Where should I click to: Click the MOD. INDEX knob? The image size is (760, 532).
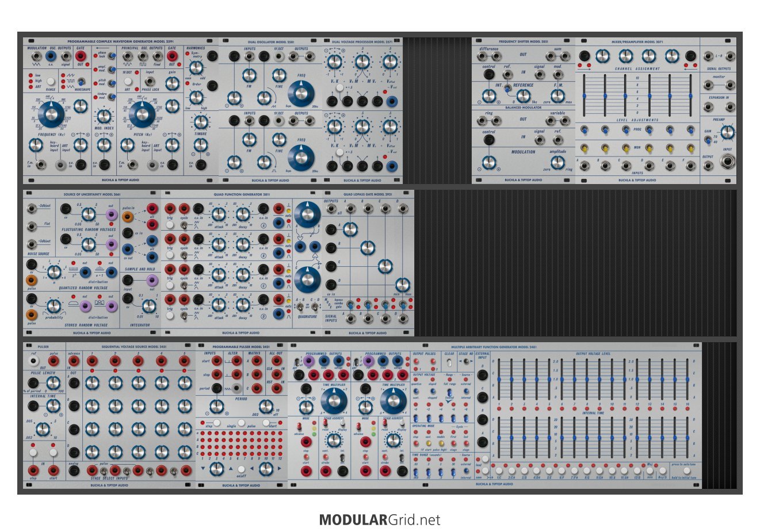tap(104, 116)
